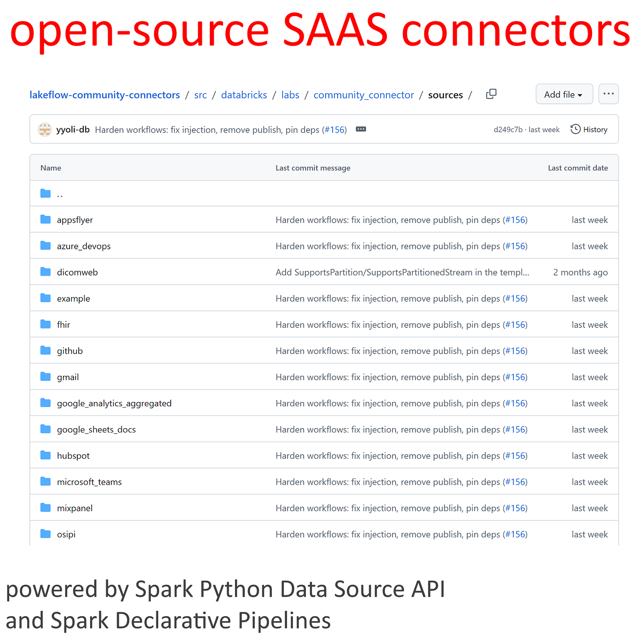Click the google_sheets_docs folder icon
The height and width of the screenshot is (644, 644).
coord(46,429)
